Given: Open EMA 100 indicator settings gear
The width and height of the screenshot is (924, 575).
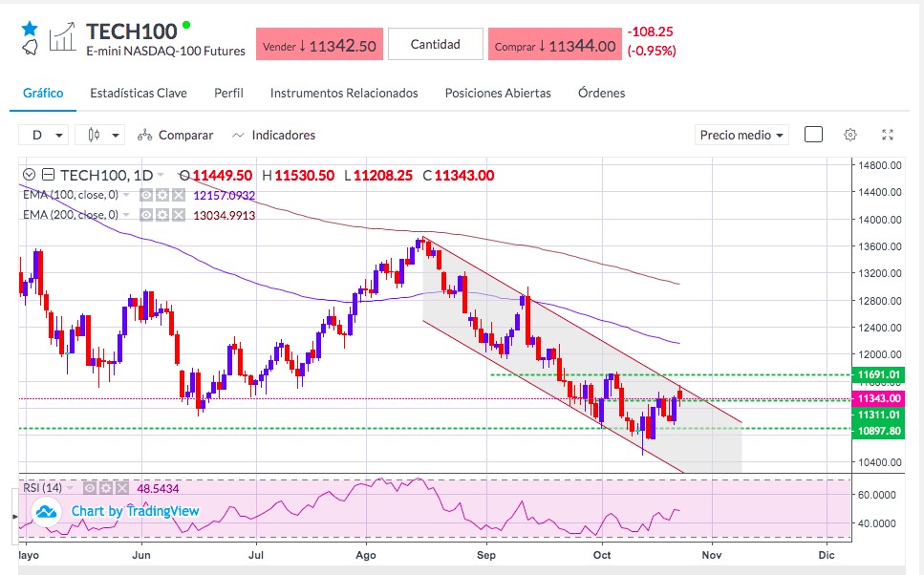Looking at the screenshot, I should click(x=162, y=195).
